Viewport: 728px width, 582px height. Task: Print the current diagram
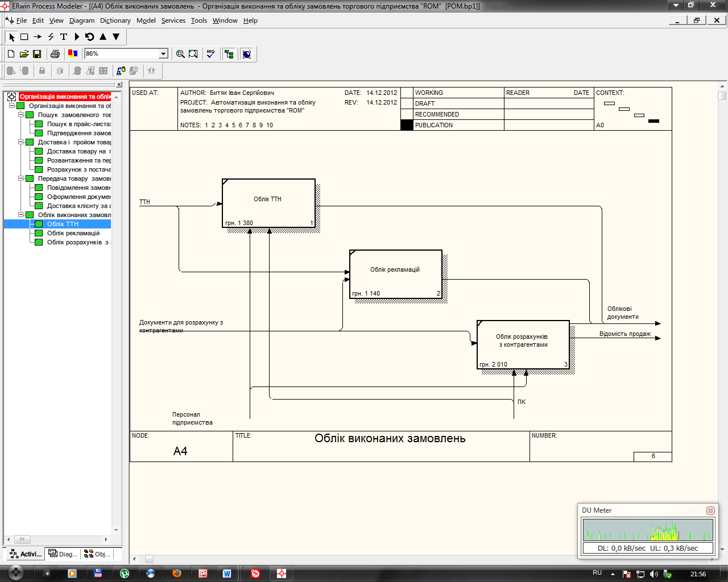point(55,54)
